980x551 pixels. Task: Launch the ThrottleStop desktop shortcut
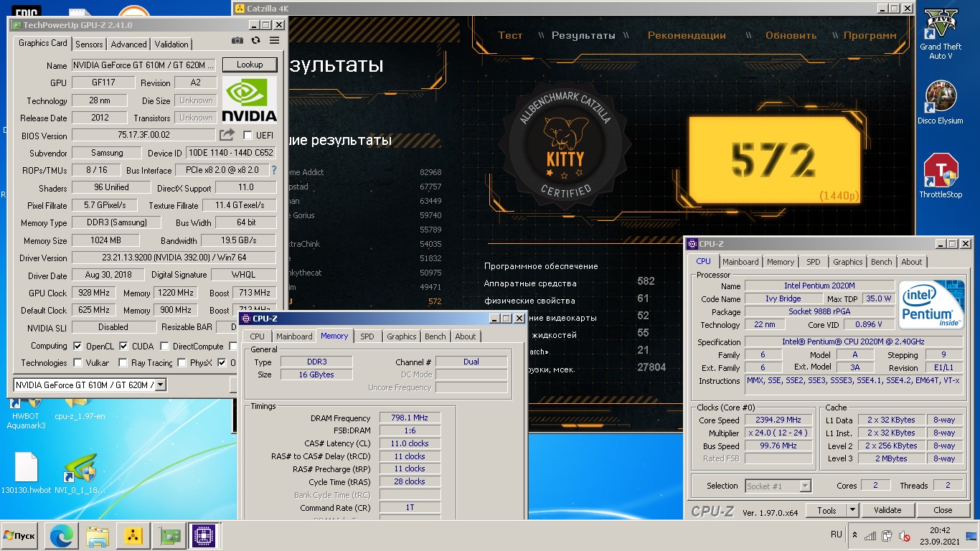(x=941, y=176)
